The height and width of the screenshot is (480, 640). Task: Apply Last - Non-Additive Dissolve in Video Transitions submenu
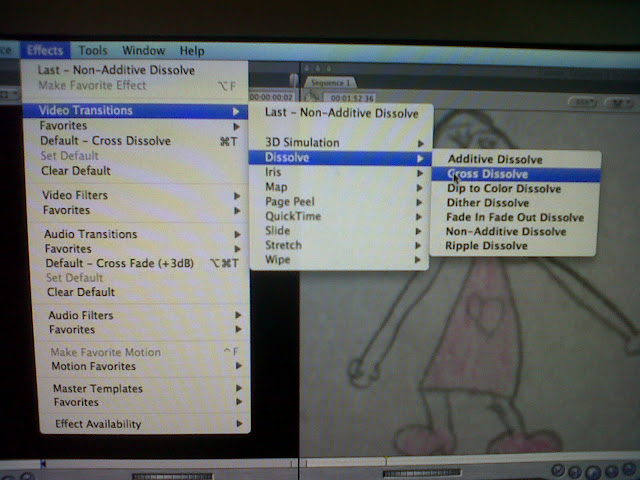341,113
